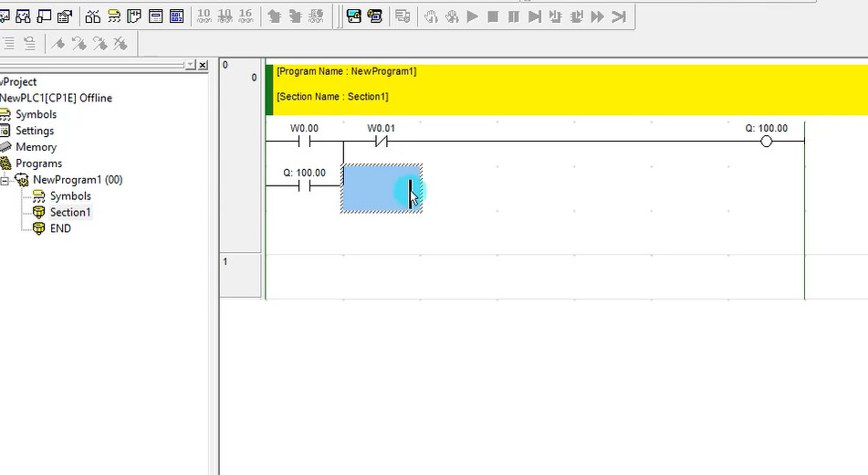Select the W0.01 normally closed contact
The width and height of the screenshot is (868, 475).
(x=381, y=142)
